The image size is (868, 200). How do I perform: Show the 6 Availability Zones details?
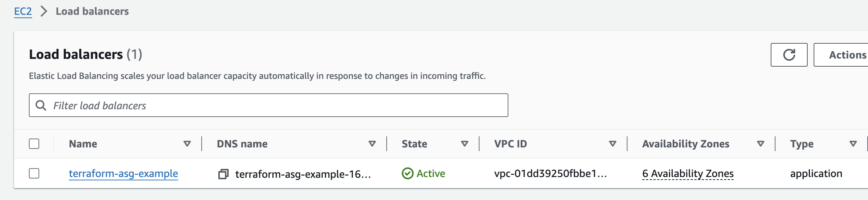click(x=688, y=173)
